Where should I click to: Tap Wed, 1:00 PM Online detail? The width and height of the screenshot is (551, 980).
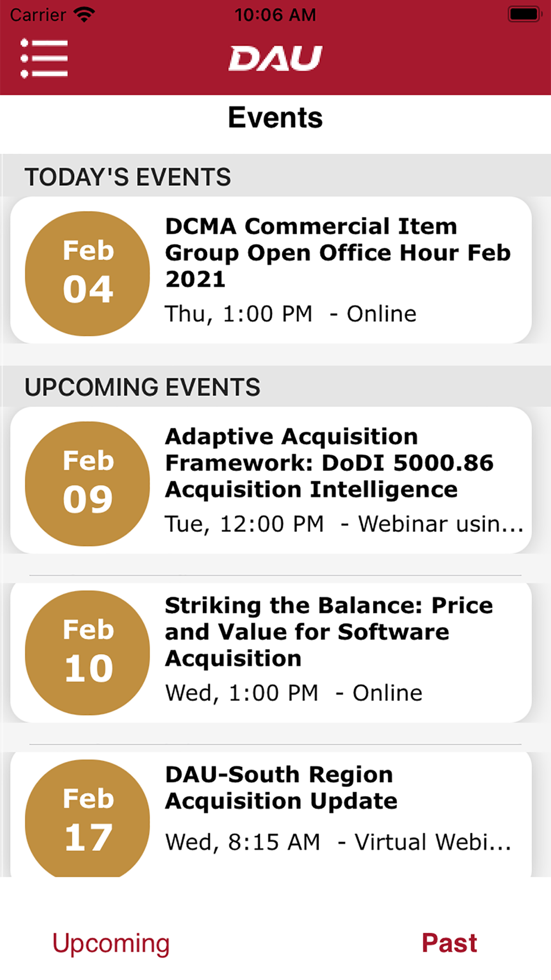click(x=294, y=693)
